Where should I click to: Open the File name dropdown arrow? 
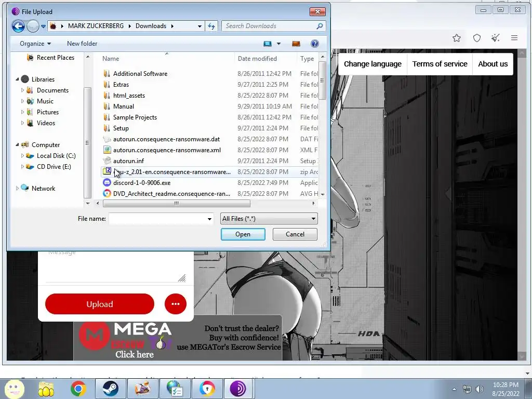210,219
